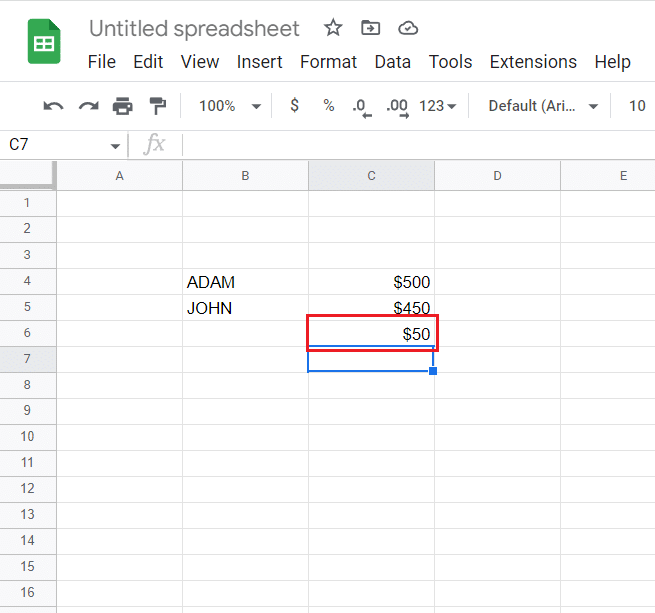Select row 7 header
The width and height of the screenshot is (655, 613).
point(28,359)
